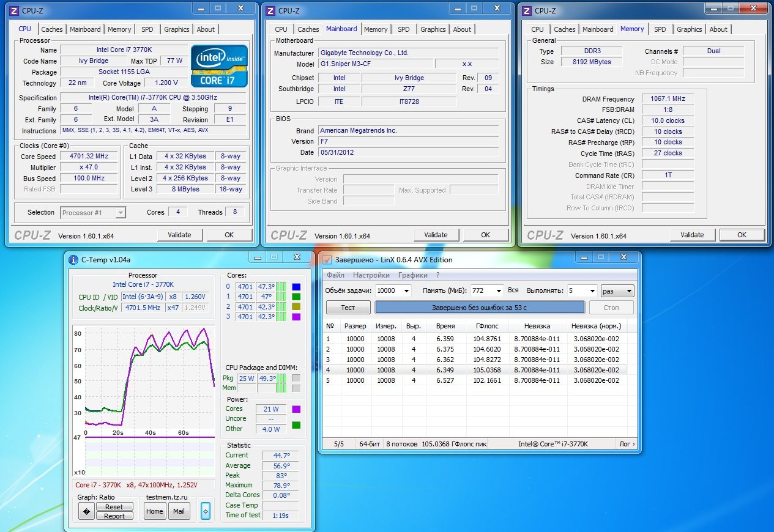Click the purple swatch next to core 3
Viewport: 774px width, 532px height.
[x=296, y=317]
